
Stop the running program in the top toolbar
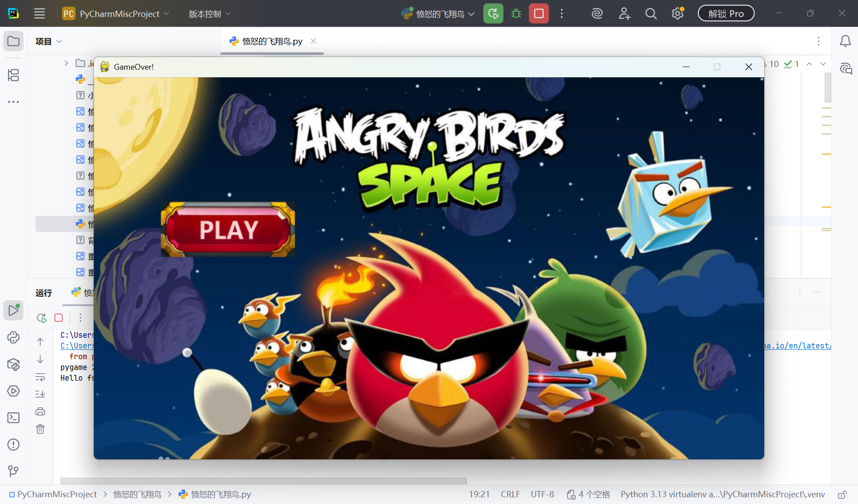539,14
